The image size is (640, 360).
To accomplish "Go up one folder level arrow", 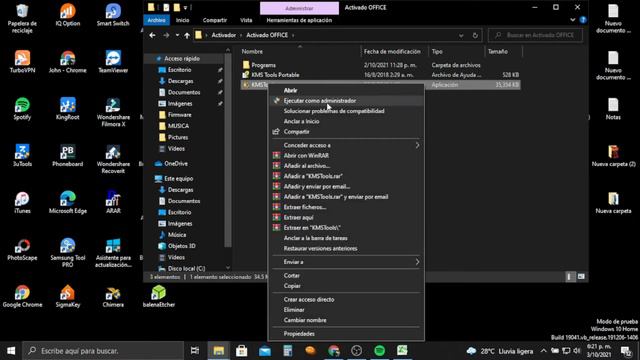I will point(187,36).
